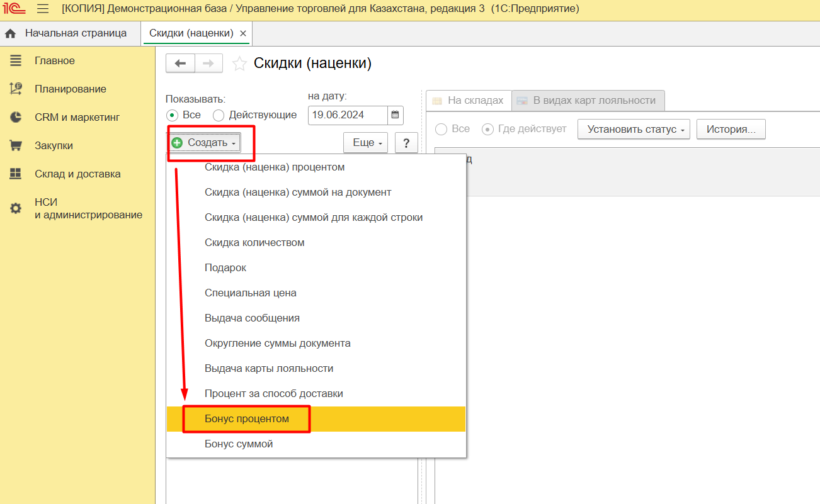Click the home icon on Начальная страница tab
The image size is (820, 504).
click(11, 33)
